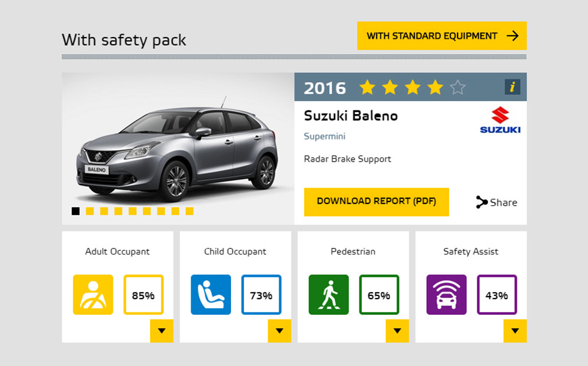Click the 85% Adult Occupant score box
Image resolution: width=588 pixels, height=366 pixels.
click(x=143, y=295)
